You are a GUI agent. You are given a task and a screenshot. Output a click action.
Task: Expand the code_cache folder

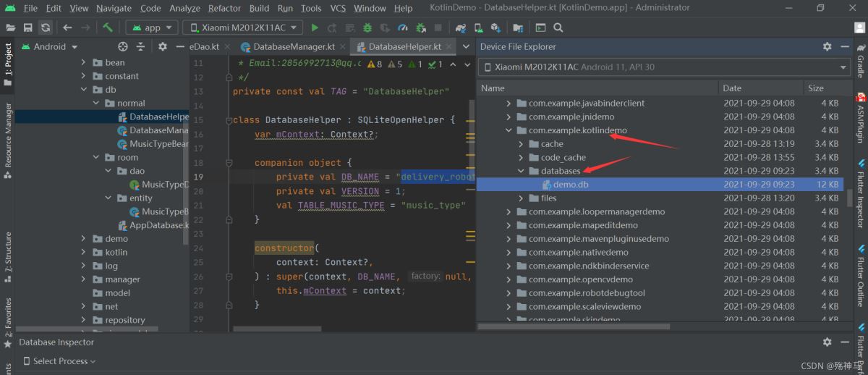tap(522, 157)
